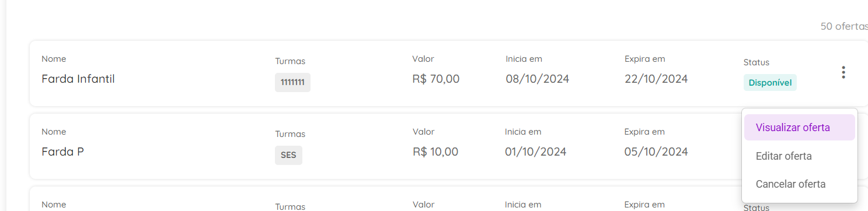
Task: Click the expiry date 05/10/2024
Action: coord(656,152)
